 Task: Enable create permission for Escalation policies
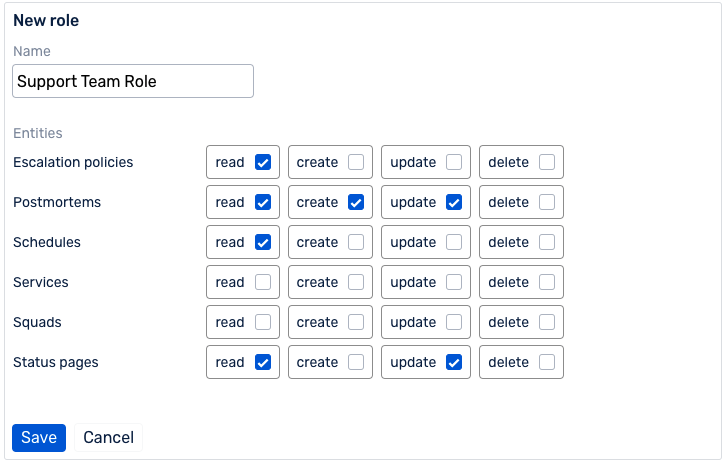(356, 162)
